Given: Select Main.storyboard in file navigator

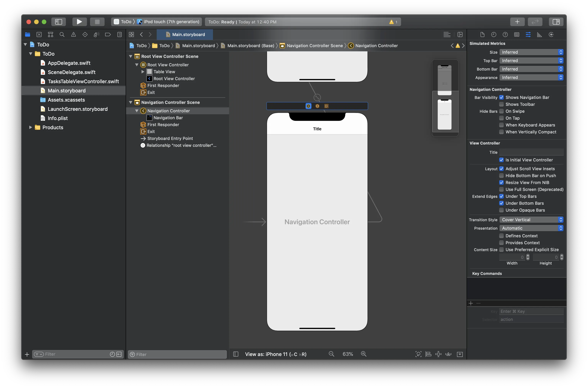Looking at the screenshot, I should coord(66,90).
